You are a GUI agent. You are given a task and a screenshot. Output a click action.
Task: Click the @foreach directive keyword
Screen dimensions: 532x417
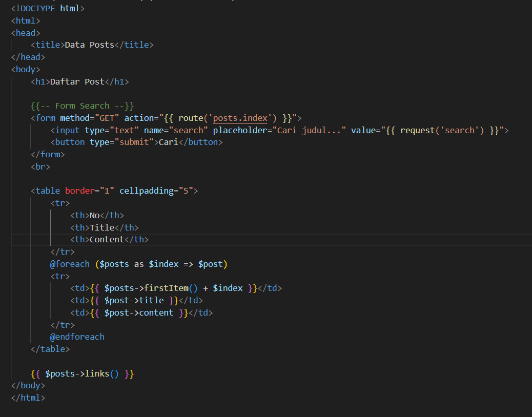pos(69,264)
